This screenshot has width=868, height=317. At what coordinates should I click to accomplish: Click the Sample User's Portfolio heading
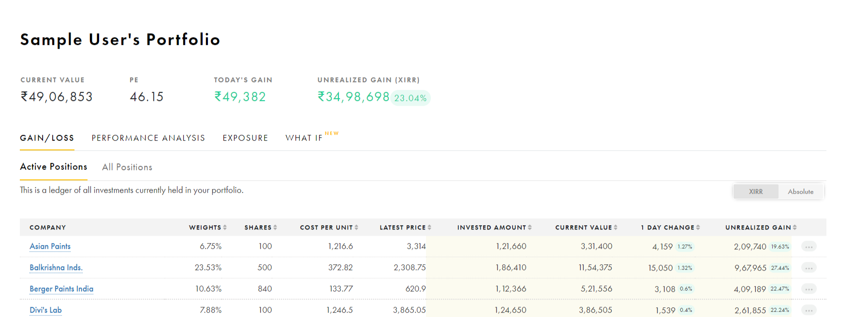(x=120, y=40)
